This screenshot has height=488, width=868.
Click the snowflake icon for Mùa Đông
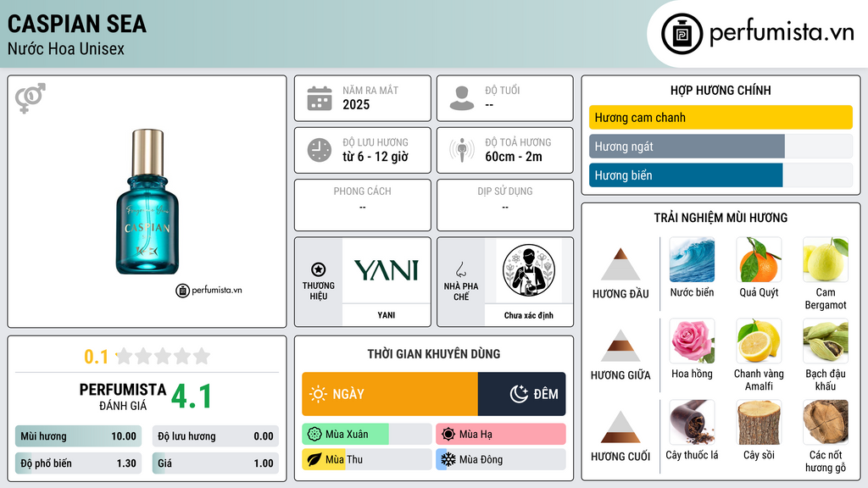pos(448,459)
